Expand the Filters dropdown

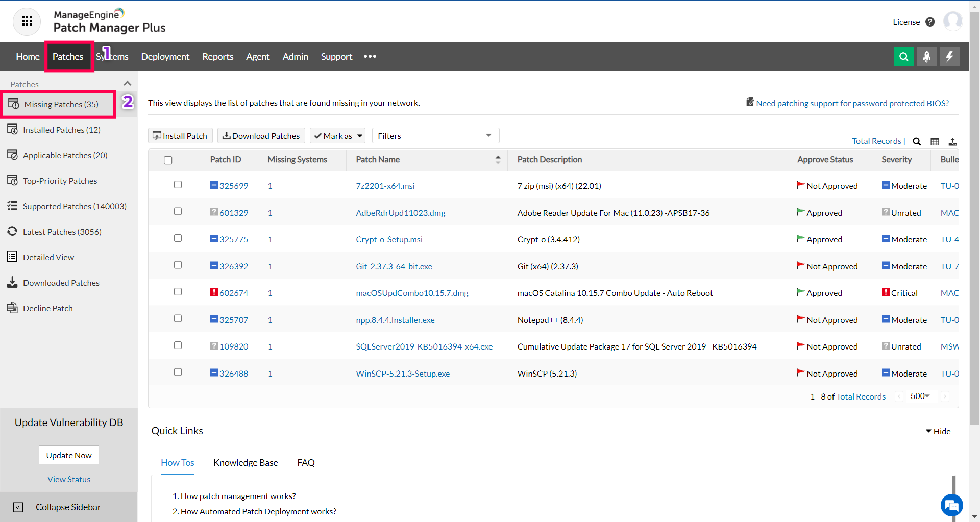pos(435,135)
